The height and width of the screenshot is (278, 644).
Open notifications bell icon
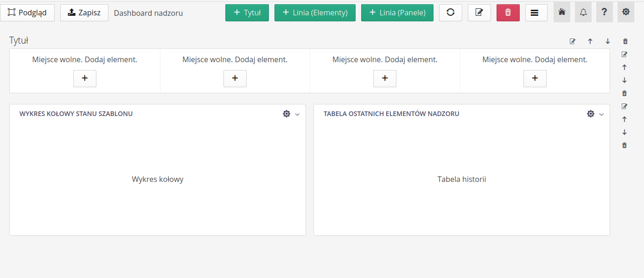coord(583,12)
